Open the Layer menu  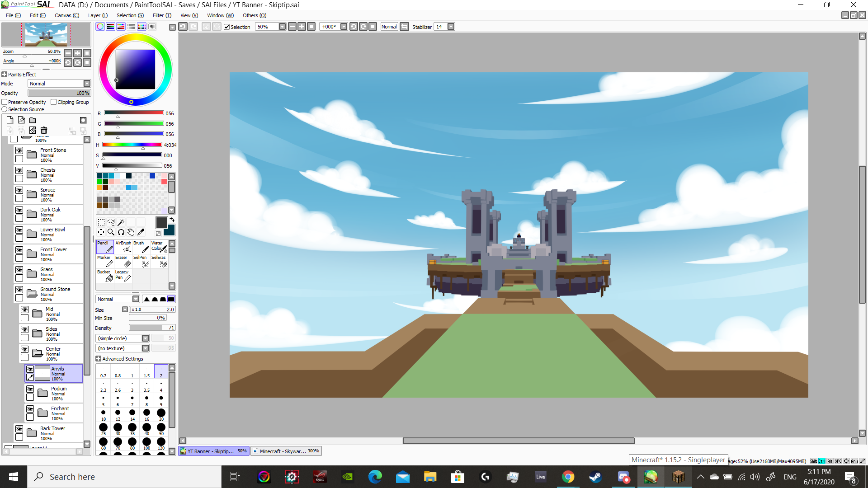click(98, 15)
